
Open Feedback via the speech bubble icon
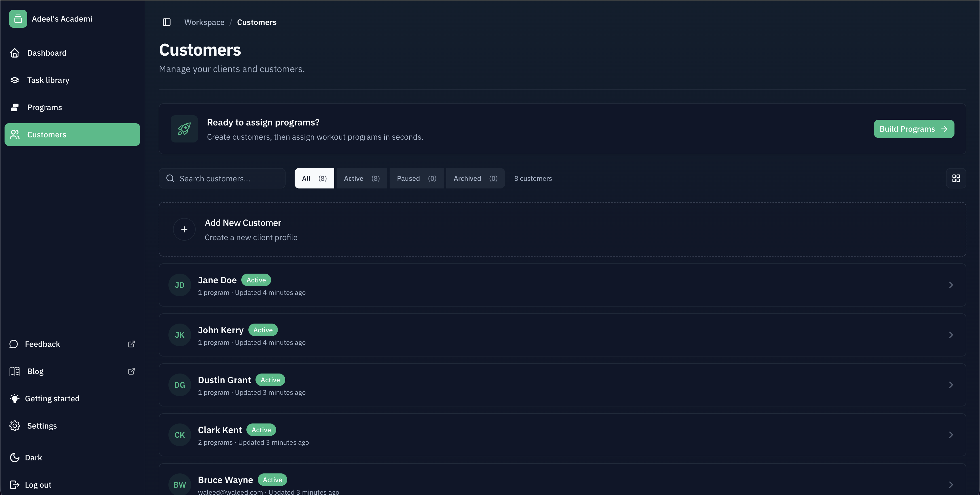click(14, 344)
